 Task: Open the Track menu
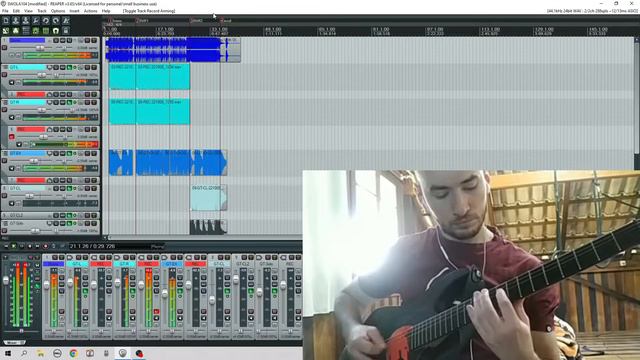pyautogui.click(x=42, y=11)
